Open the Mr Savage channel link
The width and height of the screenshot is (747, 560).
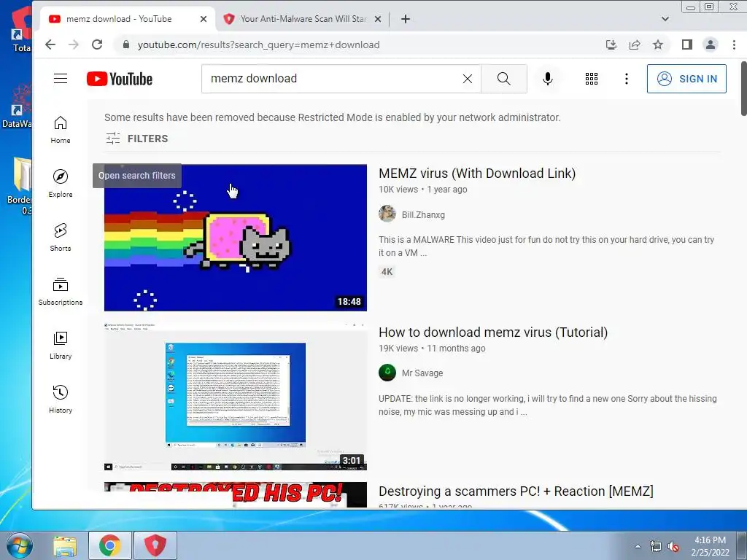pos(422,373)
